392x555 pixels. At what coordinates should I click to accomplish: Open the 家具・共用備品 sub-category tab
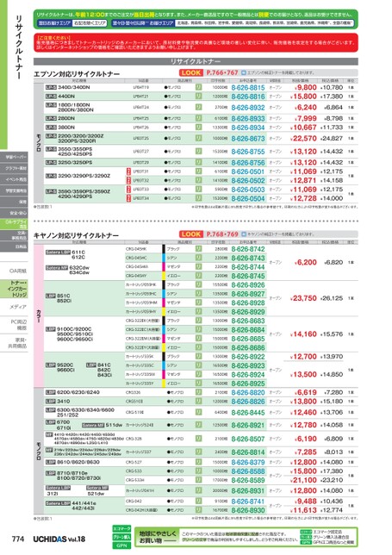[14, 343]
